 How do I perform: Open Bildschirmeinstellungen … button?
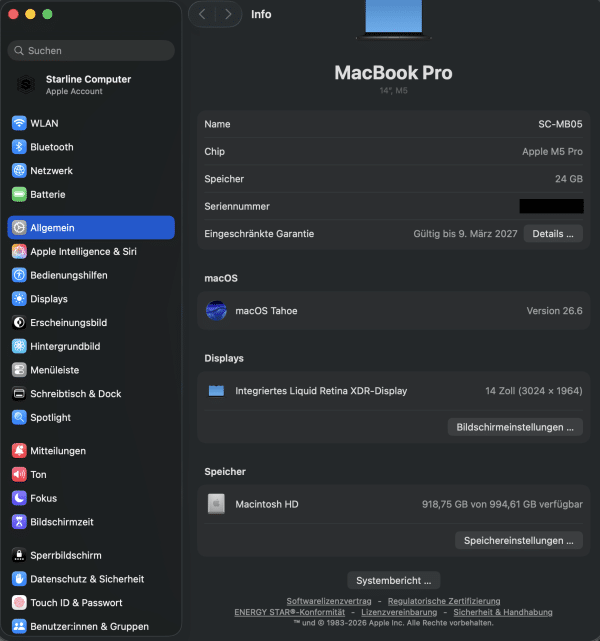pos(515,427)
